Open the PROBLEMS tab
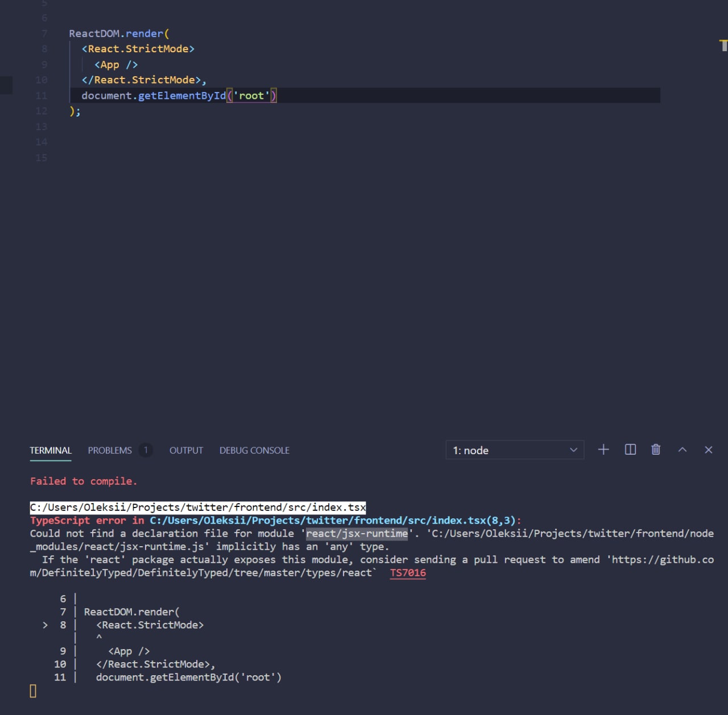728x715 pixels. pos(110,450)
